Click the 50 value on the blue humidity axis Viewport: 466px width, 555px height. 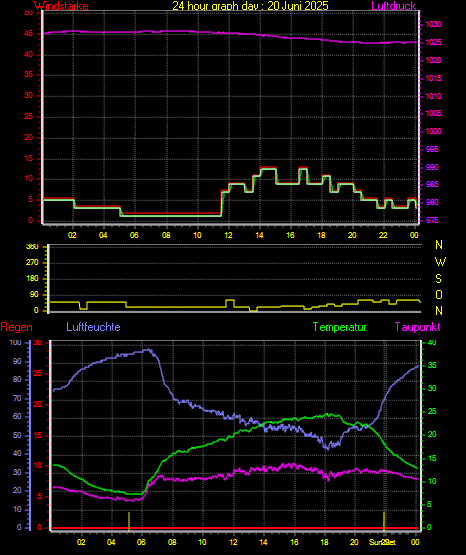click(17, 435)
